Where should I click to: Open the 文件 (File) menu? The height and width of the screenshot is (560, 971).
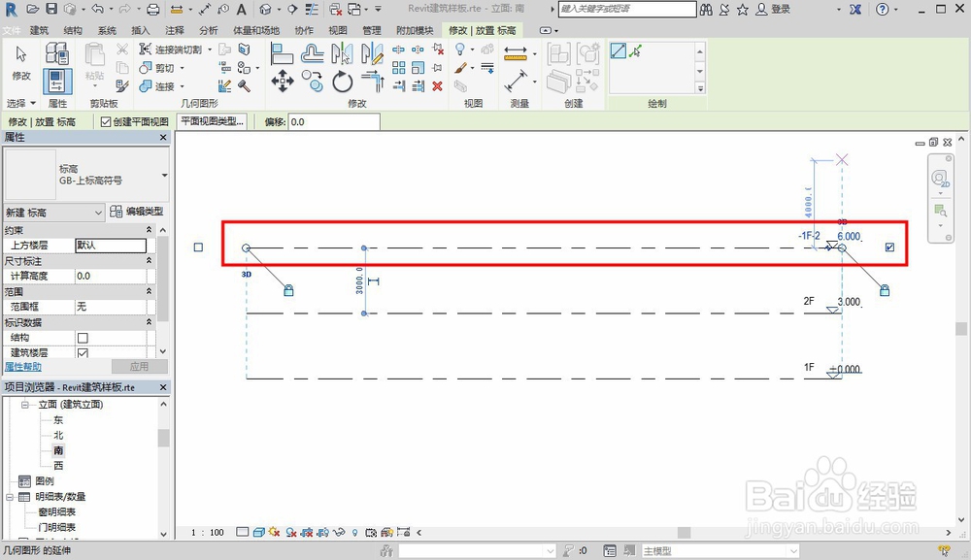click(11, 30)
